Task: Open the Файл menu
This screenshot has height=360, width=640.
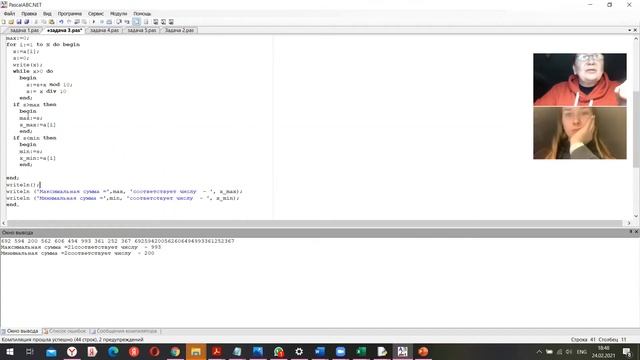Action: pyautogui.click(x=9, y=13)
